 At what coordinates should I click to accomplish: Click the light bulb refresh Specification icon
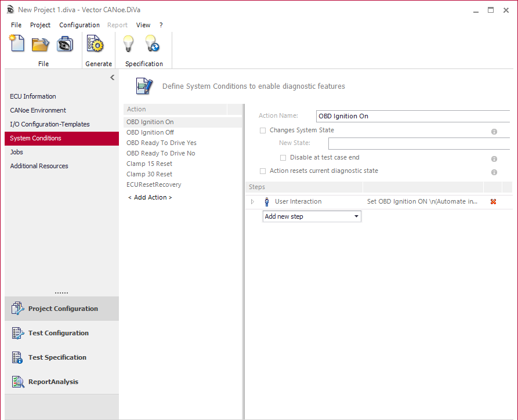pos(152,44)
